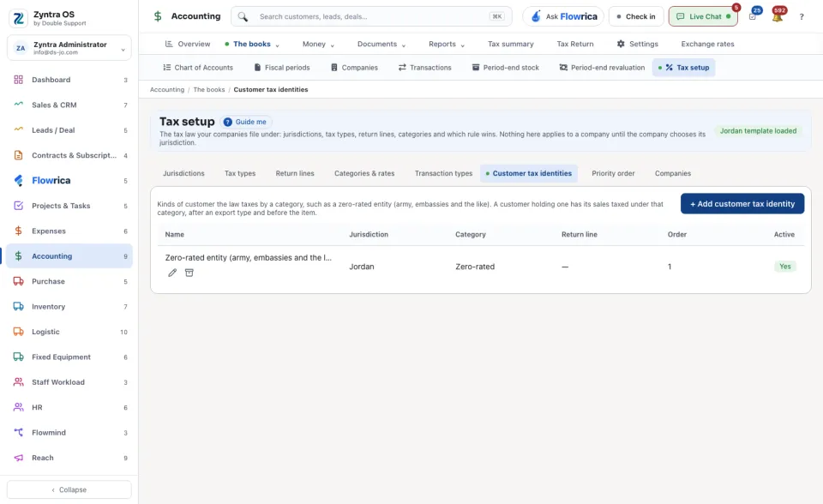The width and height of the screenshot is (823, 504).
Task: Click The books breadcrumb link
Action: point(209,90)
